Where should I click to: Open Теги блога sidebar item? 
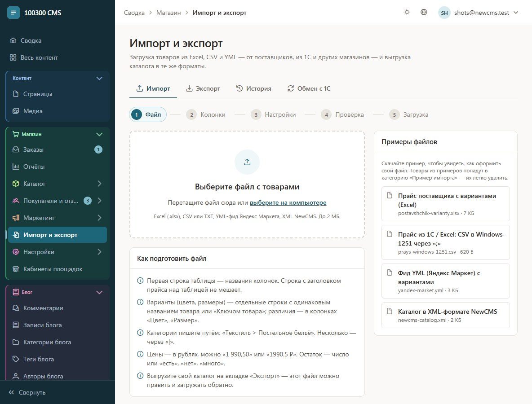point(58,359)
